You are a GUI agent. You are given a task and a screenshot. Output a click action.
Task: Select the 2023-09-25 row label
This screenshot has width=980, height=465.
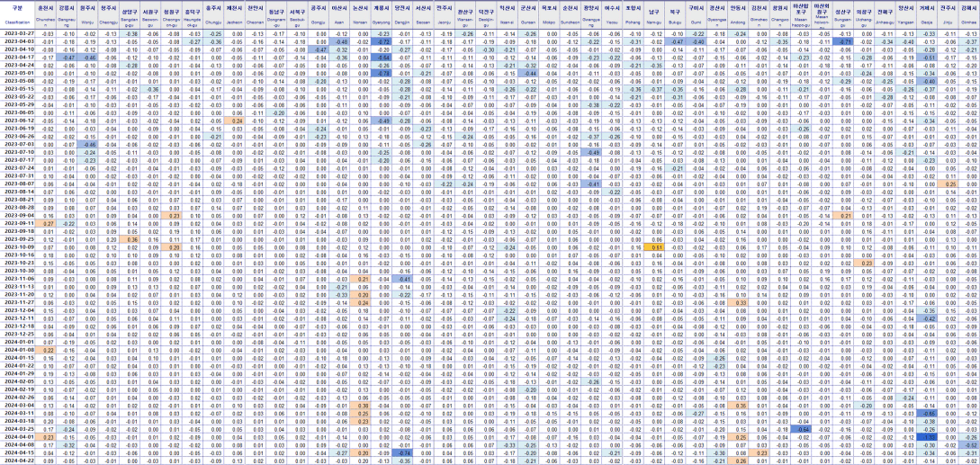(x=17, y=239)
